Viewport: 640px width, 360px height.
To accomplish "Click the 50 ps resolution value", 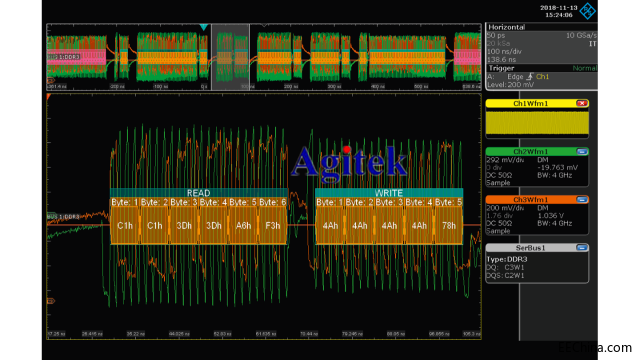I will tap(496, 36).
